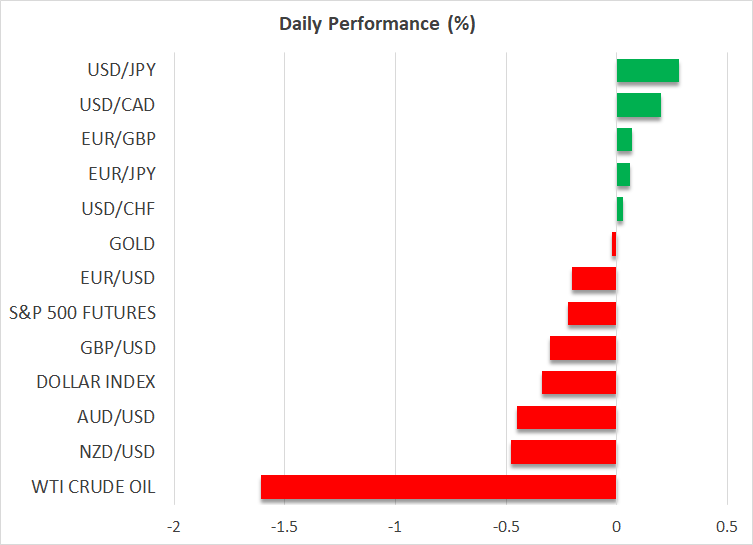This screenshot has width=753, height=545.
Task: Select the EUR/GBP category label
Action: 118,139
